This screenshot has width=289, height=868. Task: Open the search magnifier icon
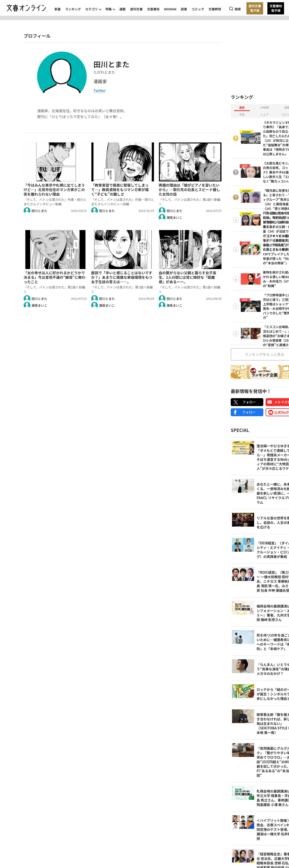231,9
